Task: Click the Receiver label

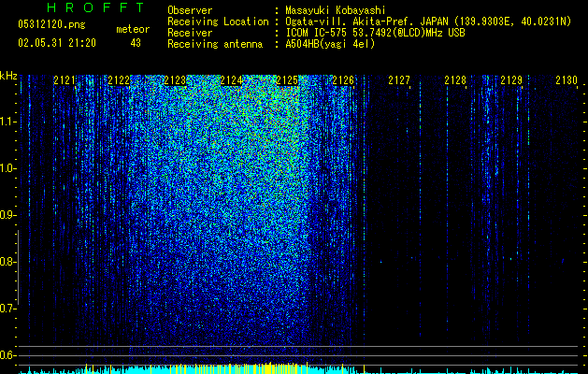Action: (x=190, y=33)
